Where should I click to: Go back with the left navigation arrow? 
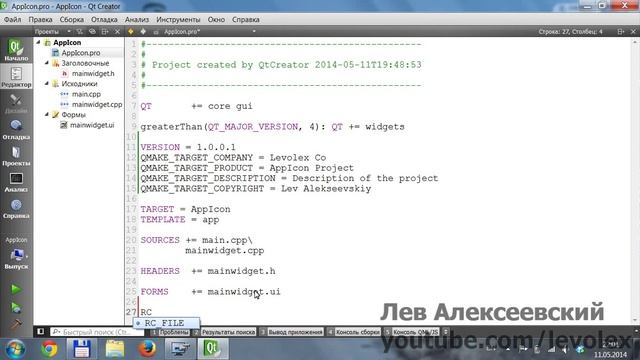(131, 31)
